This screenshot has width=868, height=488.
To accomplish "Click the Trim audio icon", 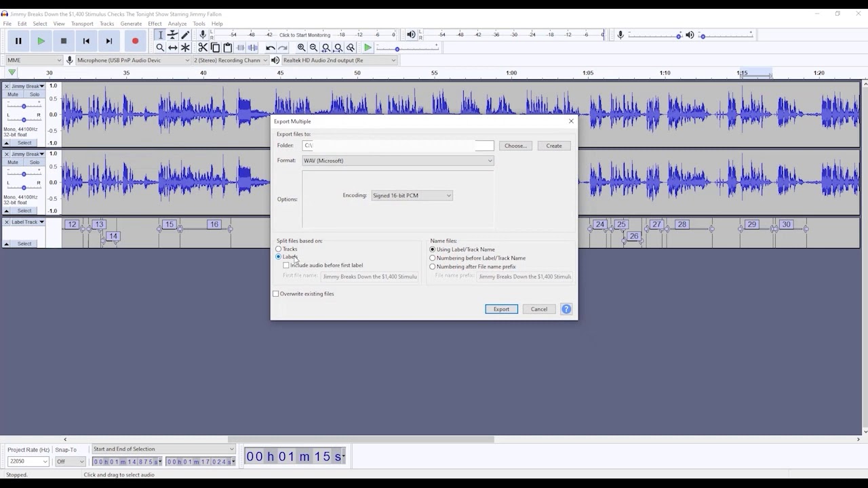I will (240, 47).
